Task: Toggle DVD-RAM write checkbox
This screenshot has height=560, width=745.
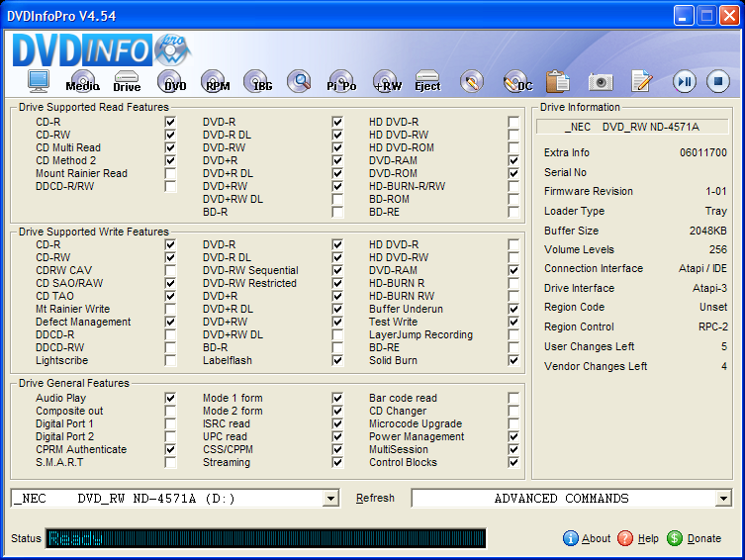Action: coord(513,270)
